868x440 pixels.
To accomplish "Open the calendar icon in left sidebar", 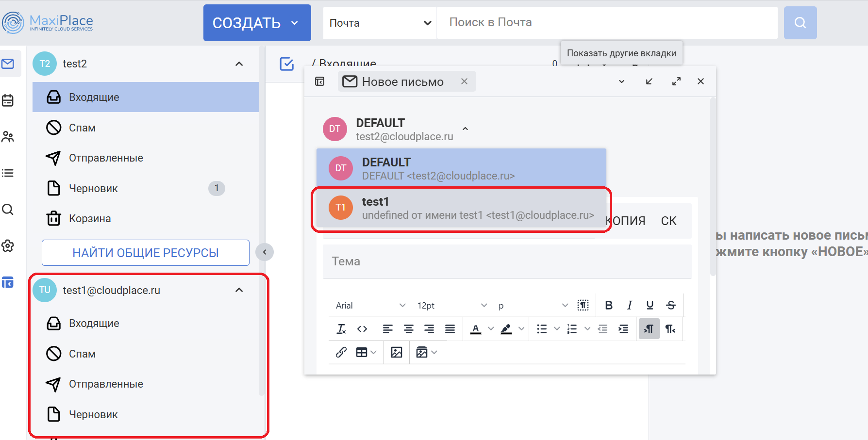I will (8, 100).
